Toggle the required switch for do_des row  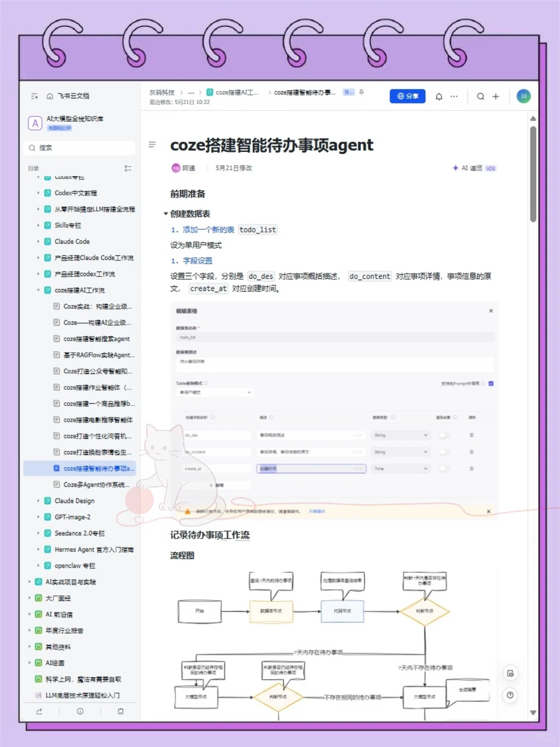[444, 435]
